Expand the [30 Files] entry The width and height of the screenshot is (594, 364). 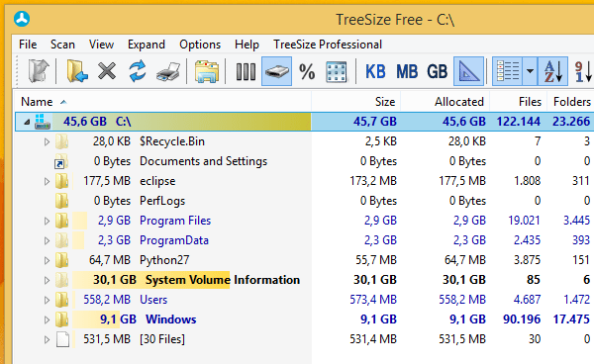(47, 339)
